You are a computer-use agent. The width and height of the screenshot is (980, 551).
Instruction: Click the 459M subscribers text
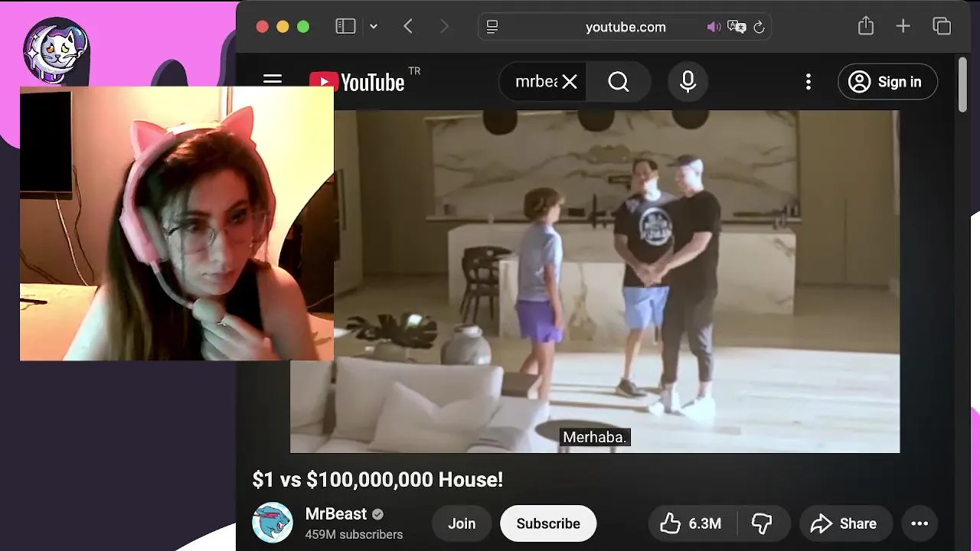354,534
